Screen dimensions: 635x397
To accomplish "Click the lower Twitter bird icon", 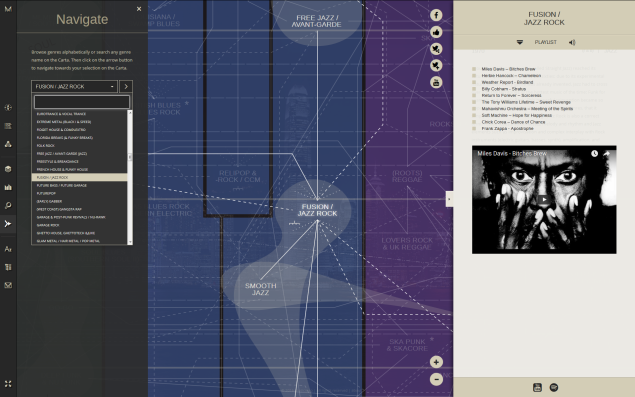I will 436,66.
